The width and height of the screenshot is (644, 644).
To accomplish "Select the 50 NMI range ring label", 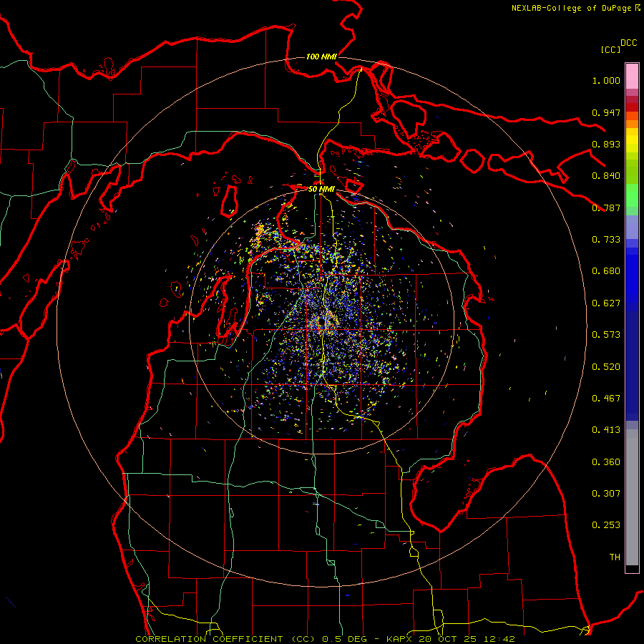I will pos(321,190).
